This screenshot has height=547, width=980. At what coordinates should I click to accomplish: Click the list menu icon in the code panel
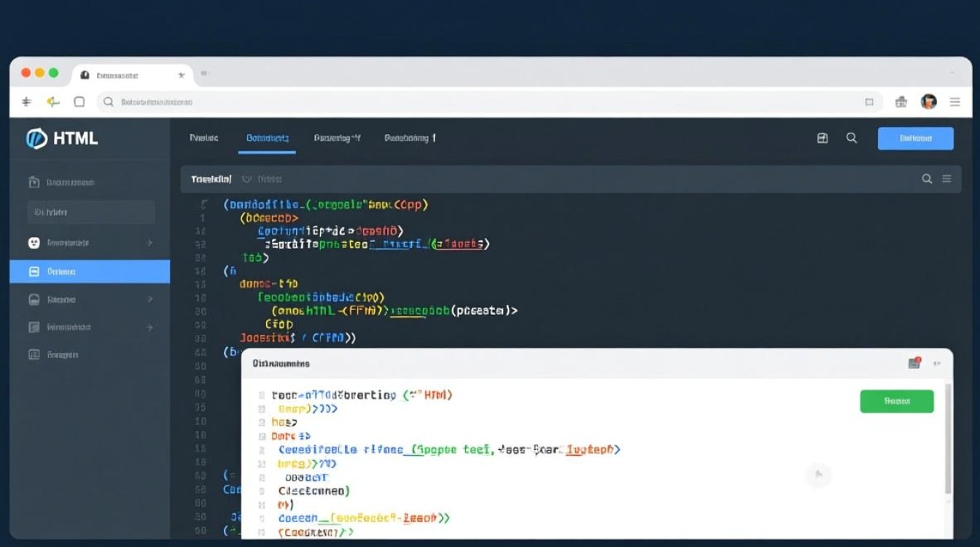pos(946,179)
